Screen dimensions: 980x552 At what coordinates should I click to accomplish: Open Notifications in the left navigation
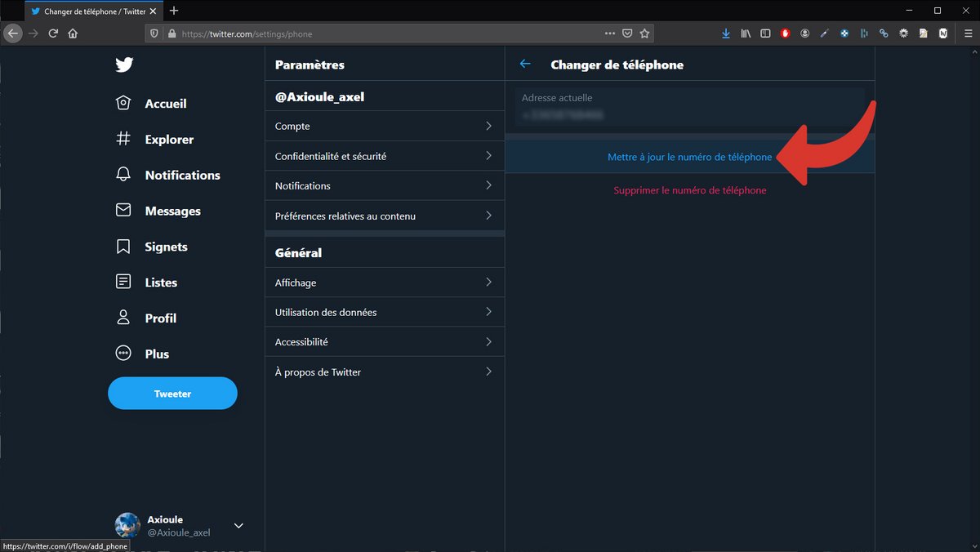click(183, 175)
